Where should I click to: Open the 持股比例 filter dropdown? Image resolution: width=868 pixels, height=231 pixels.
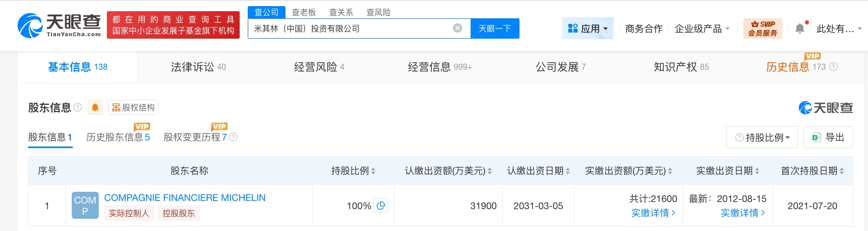[762, 137]
